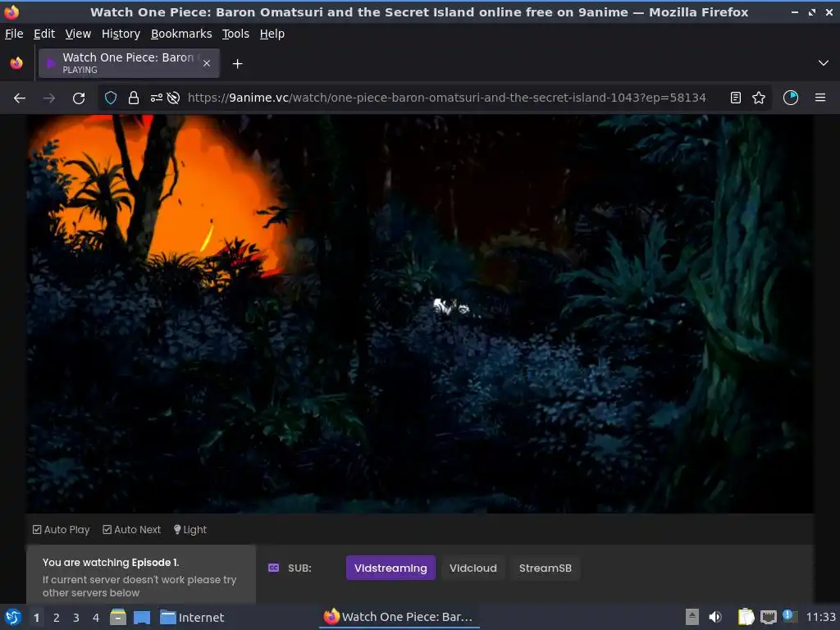The height and width of the screenshot is (630, 840).
Task: Expand the list all tabs chevron
Action: click(x=824, y=63)
